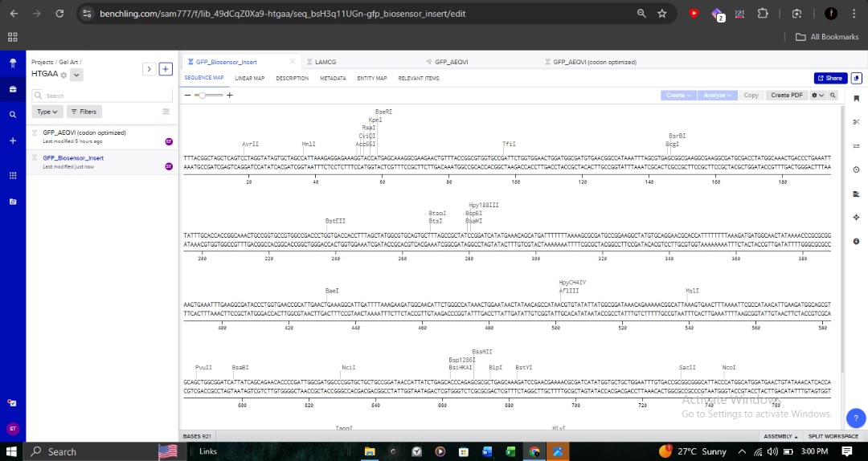868x461 pixels.
Task: Close the GFP_Biosensor_Insert tab
Action: (x=293, y=61)
